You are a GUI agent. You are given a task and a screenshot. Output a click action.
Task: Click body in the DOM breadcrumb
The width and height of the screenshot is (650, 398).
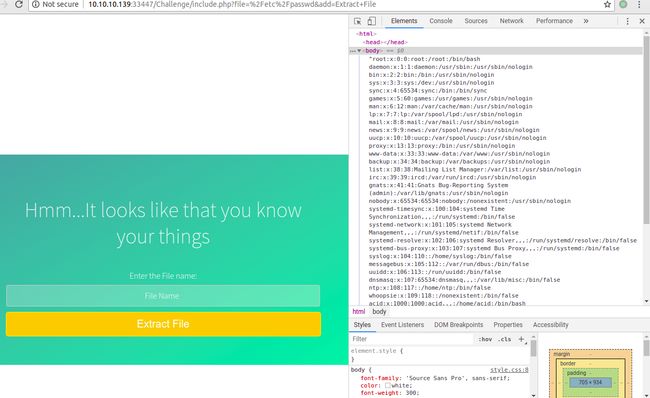[379, 311]
